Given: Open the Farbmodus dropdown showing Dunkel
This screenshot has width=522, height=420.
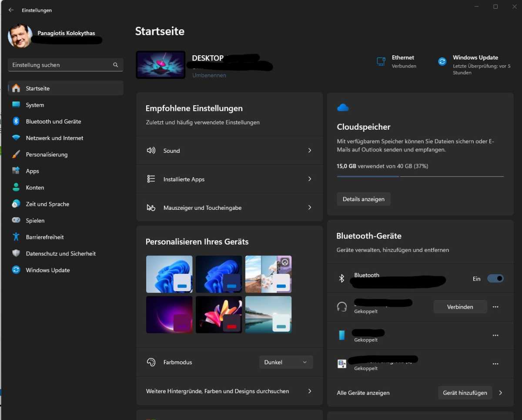Looking at the screenshot, I should (x=286, y=362).
